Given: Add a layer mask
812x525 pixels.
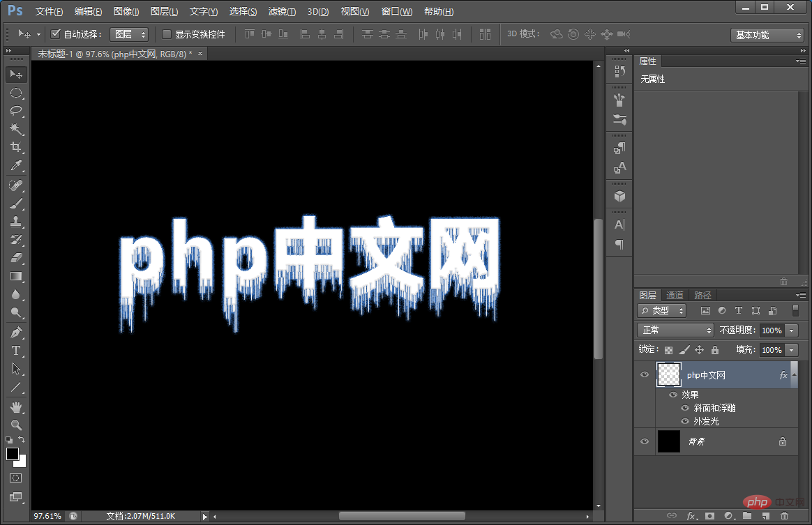Looking at the screenshot, I should click(x=710, y=516).
